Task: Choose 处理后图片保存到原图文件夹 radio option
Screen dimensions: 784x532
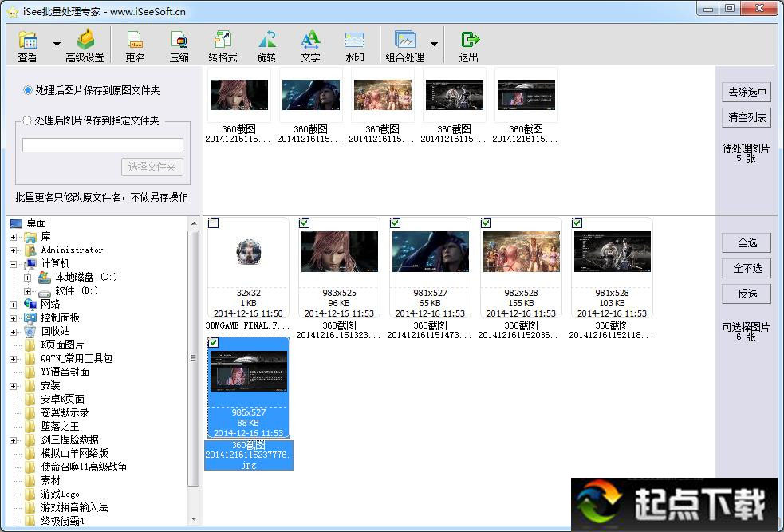Action: pos(27,90)
